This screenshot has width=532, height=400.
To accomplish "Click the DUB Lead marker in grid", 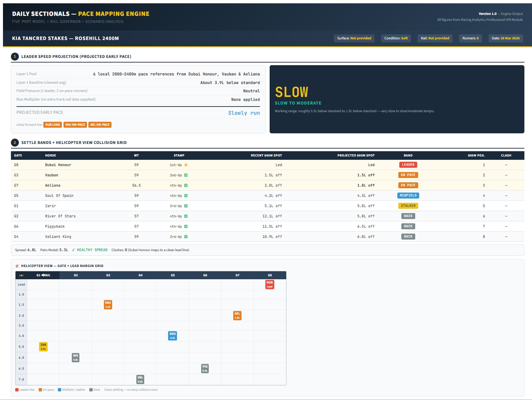I will tap(270, 285).
